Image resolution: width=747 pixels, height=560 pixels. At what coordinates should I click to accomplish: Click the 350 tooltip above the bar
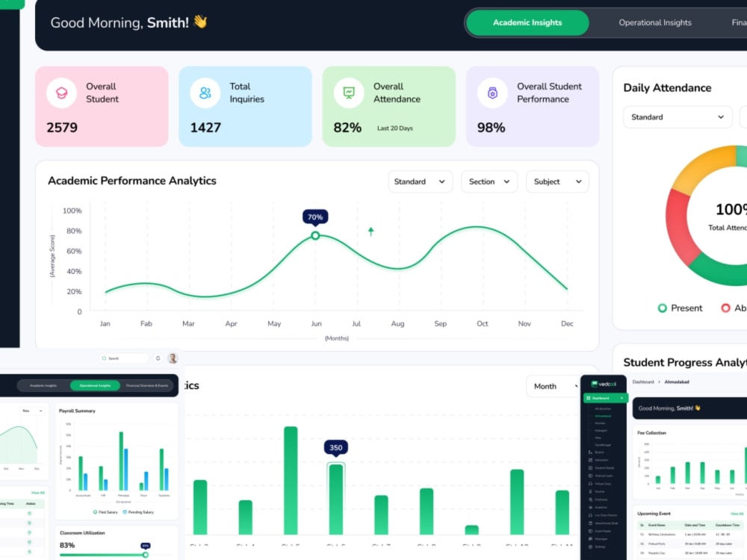(x=336, y=447)
